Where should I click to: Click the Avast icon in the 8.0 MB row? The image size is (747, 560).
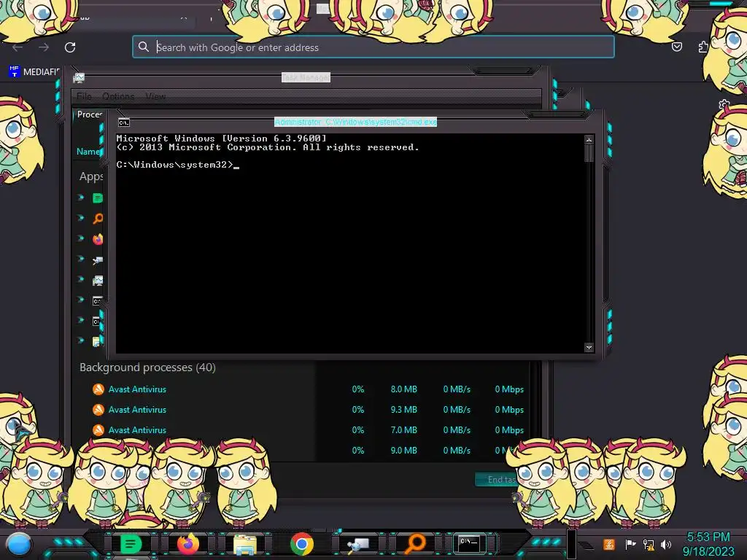98,389
